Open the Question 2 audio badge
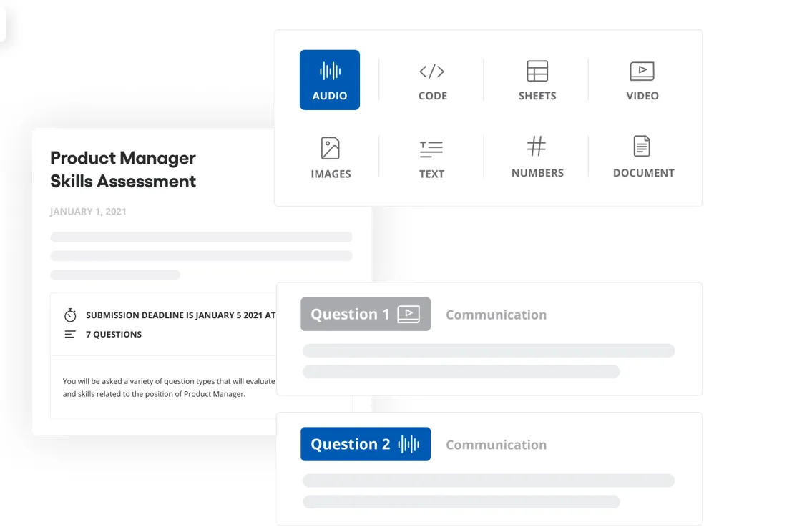The image size is (787, 532). [366, 444]
